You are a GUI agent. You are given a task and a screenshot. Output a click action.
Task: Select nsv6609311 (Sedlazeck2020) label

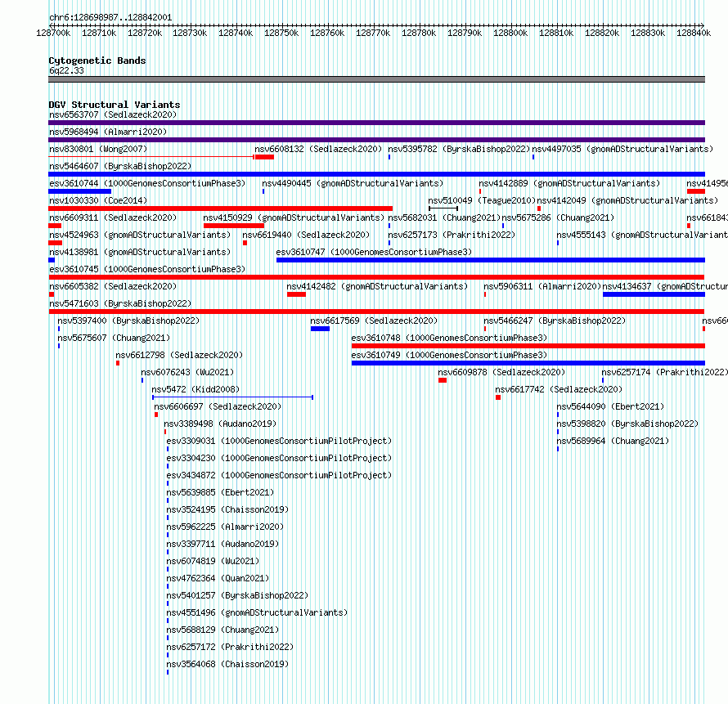pyautogui.click(x=113, y=217)
